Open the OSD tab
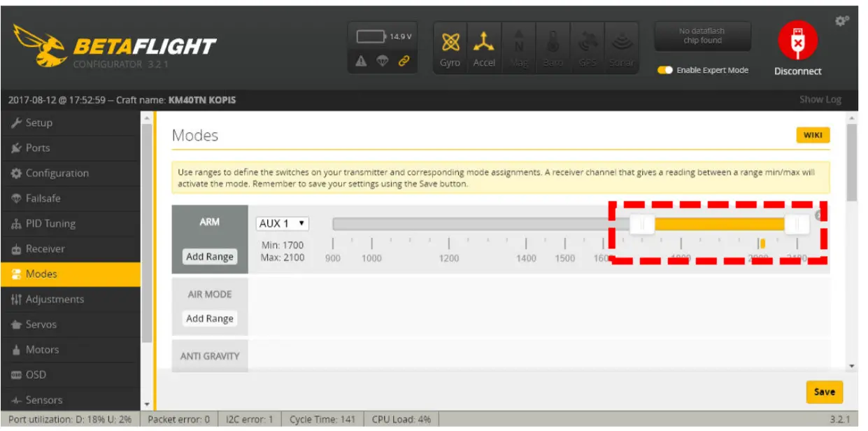 point(70,375)
